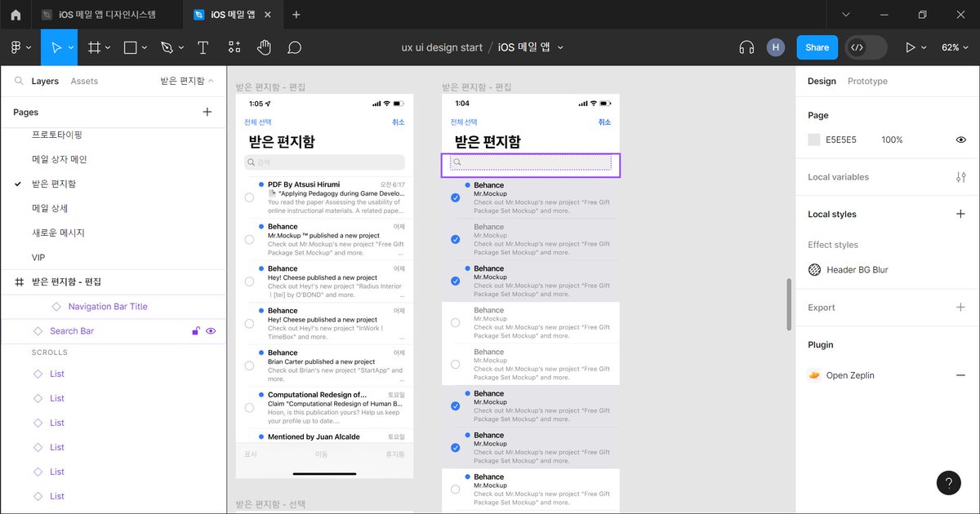Select the Move tool
Viewport: 980px width, 514px height.
pyautogui.click(x=58, y=47)
